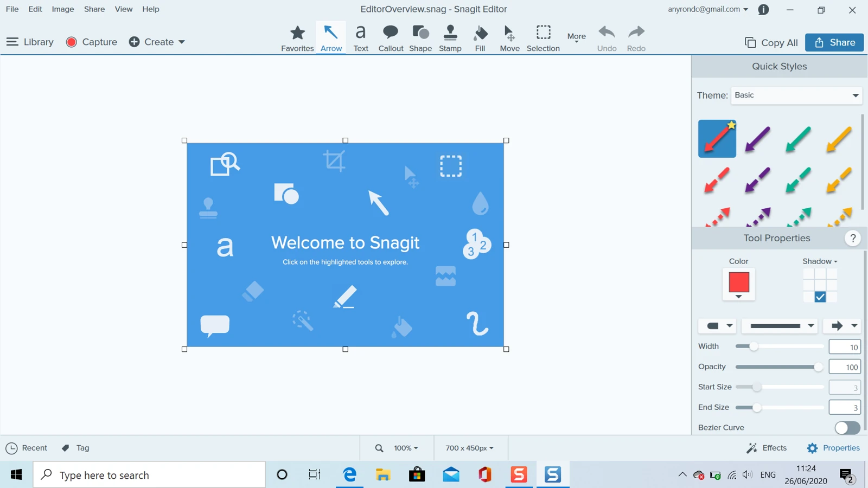The height and width of the screenshot is (488, 868).
Task: Select the Move tool
Action: tap(509, 38)
